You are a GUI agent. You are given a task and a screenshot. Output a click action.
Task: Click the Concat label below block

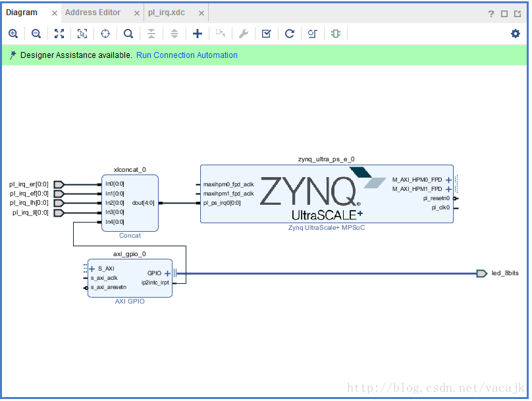coord(130,236)
